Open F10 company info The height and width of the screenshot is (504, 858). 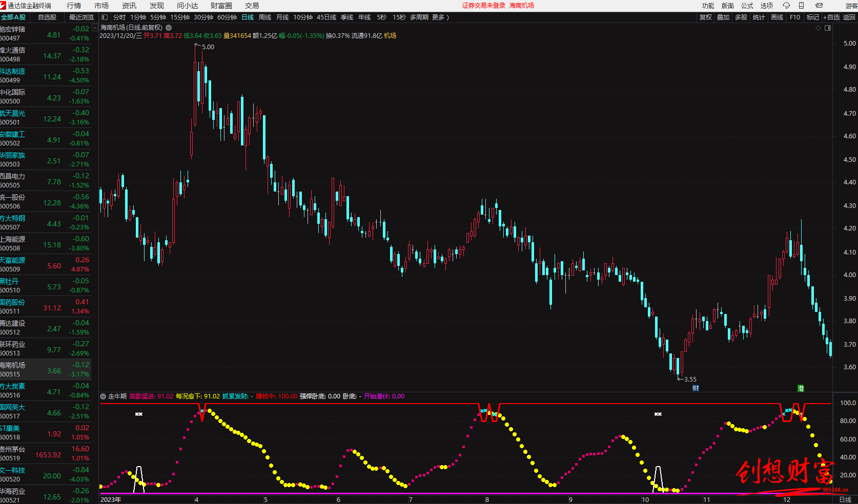[x=795, y=17]
